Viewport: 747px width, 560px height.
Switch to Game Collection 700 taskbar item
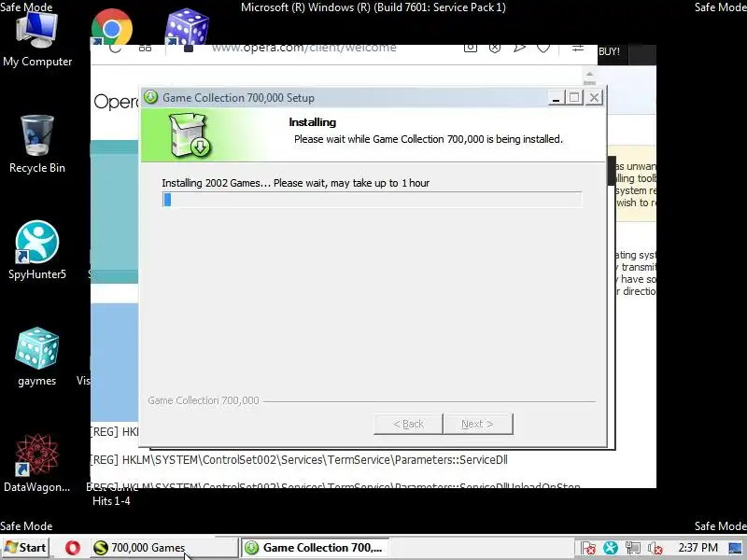[x=315, y=548]
